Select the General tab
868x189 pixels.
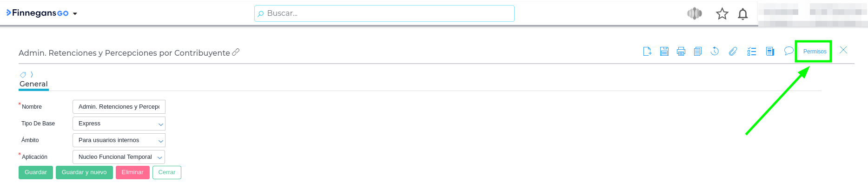[x=33, y=84]
